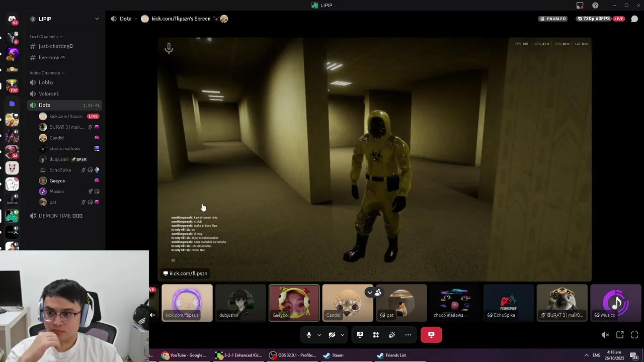Click the choco mallows participant tile

[x=455, y=303]
